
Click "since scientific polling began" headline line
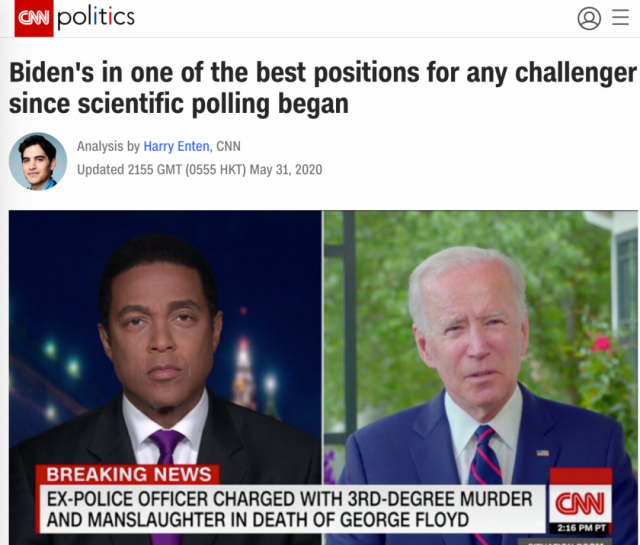[179, 104]
